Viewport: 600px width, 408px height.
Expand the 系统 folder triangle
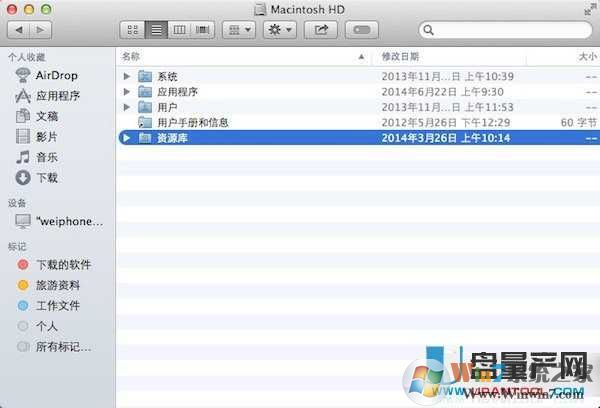pyautogui.click(x=127, y=77)
